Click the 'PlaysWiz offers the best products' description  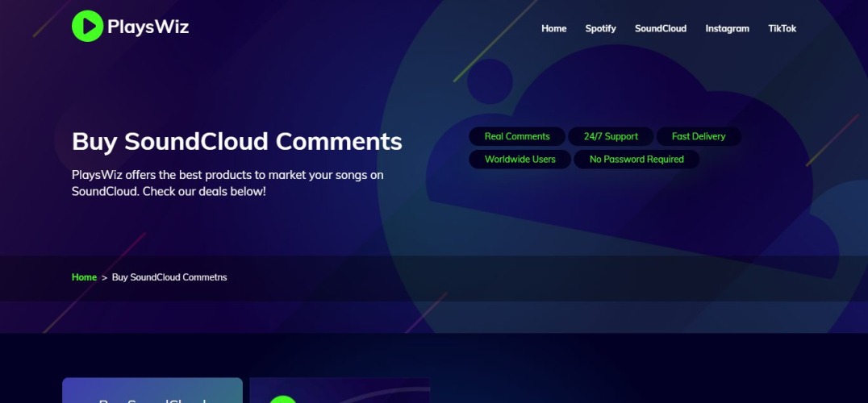(x=227, y=184)
